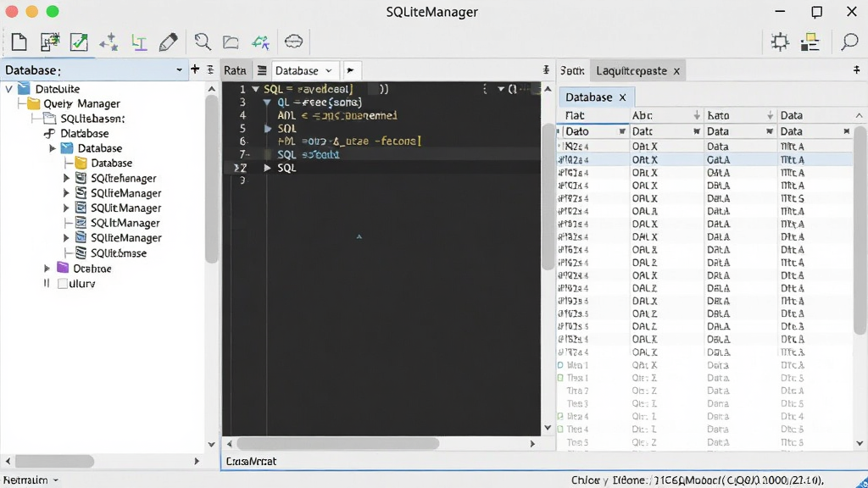Click the pin icon above results panel
The width and height of the screenshot is (868, 488).
[856, 69]
